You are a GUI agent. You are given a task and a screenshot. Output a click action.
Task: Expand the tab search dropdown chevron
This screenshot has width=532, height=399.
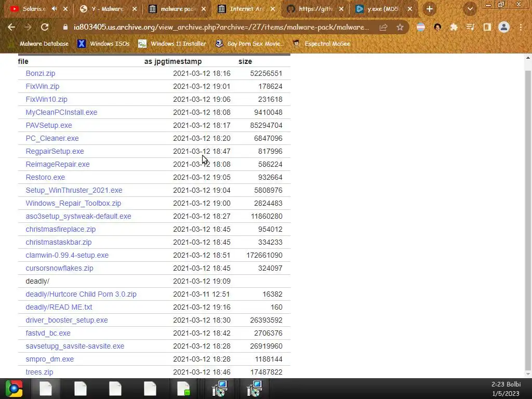click(x=470, y=9)
